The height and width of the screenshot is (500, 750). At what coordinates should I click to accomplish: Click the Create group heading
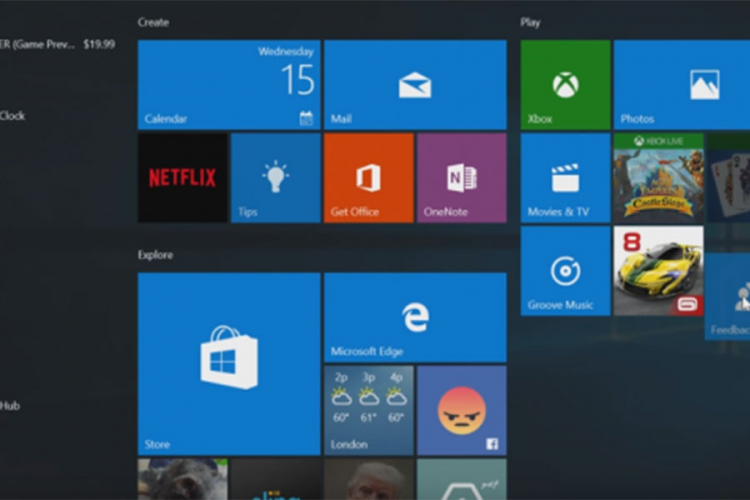153,22
